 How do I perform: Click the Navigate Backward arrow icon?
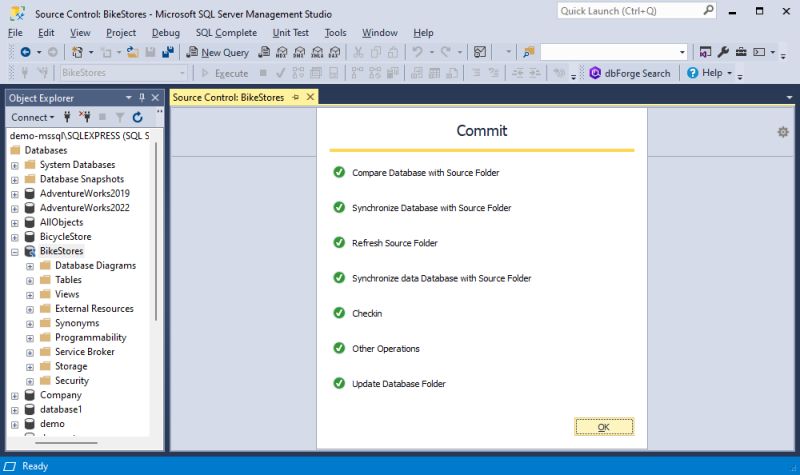pos(25,52)
